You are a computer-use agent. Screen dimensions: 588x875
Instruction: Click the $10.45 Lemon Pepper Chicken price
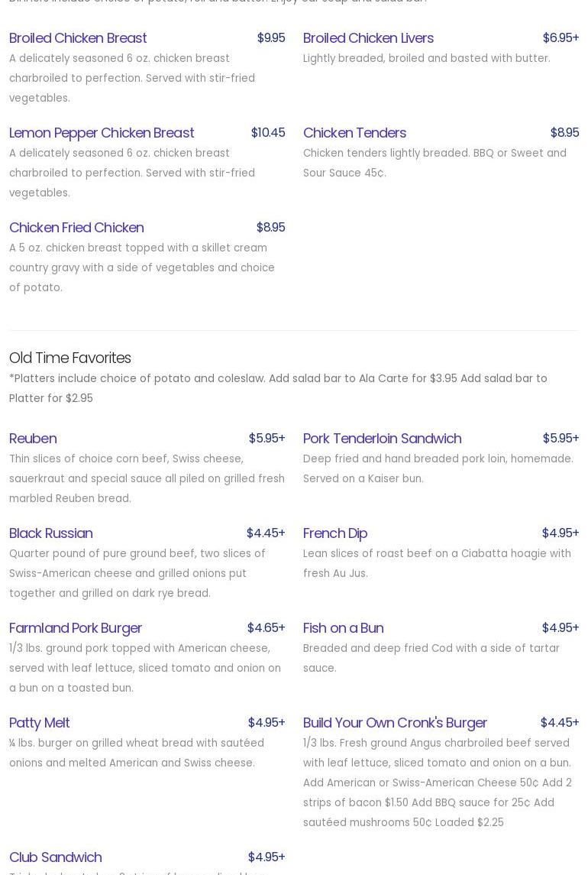pos(268,132)
